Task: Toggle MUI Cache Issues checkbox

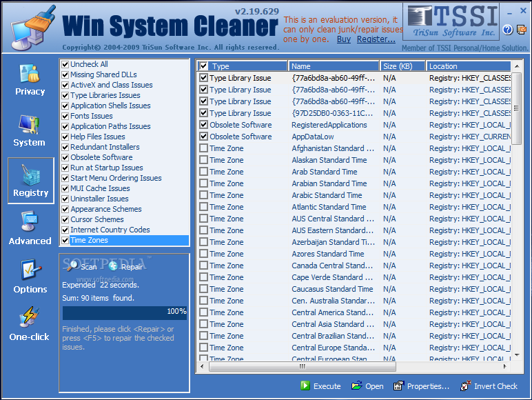Action: [65, 188]
